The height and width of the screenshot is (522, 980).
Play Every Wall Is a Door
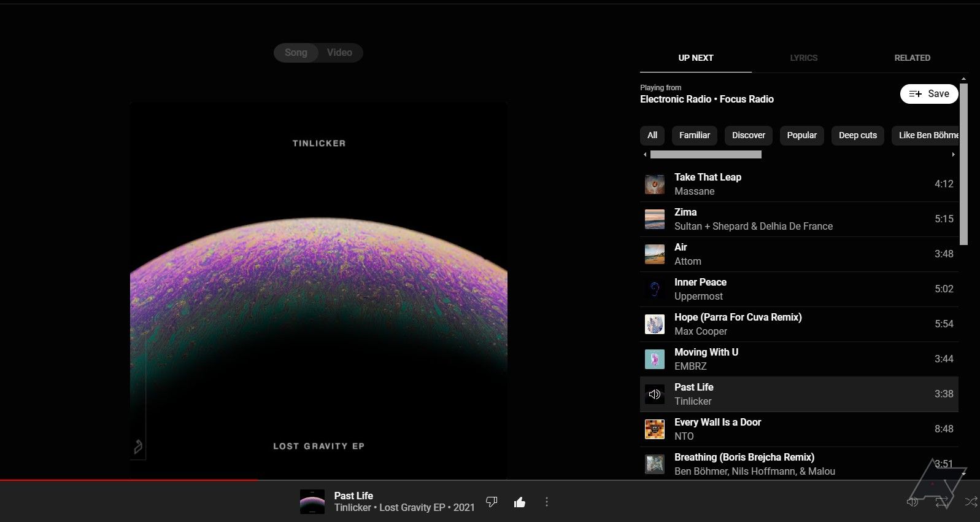[799, 429]
